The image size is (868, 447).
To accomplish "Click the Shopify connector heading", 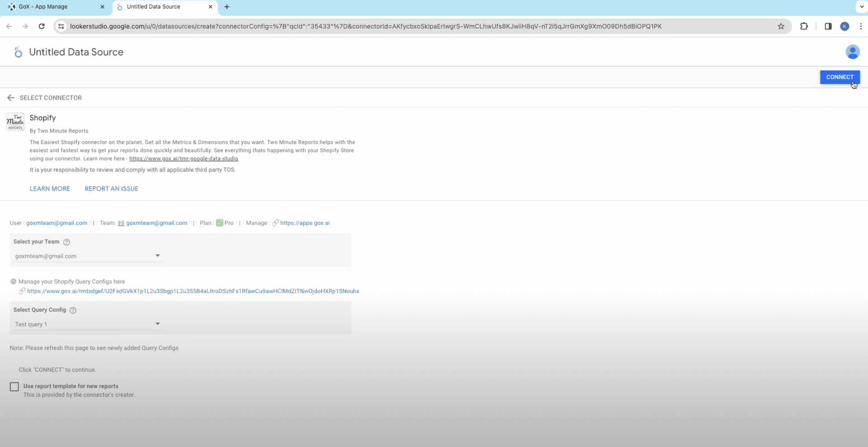I will point(42,118).
